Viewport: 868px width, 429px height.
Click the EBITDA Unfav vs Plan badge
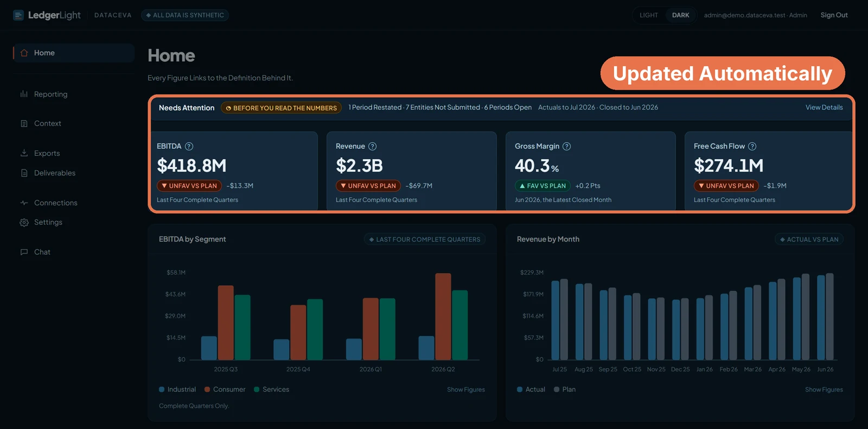[189, 186]
